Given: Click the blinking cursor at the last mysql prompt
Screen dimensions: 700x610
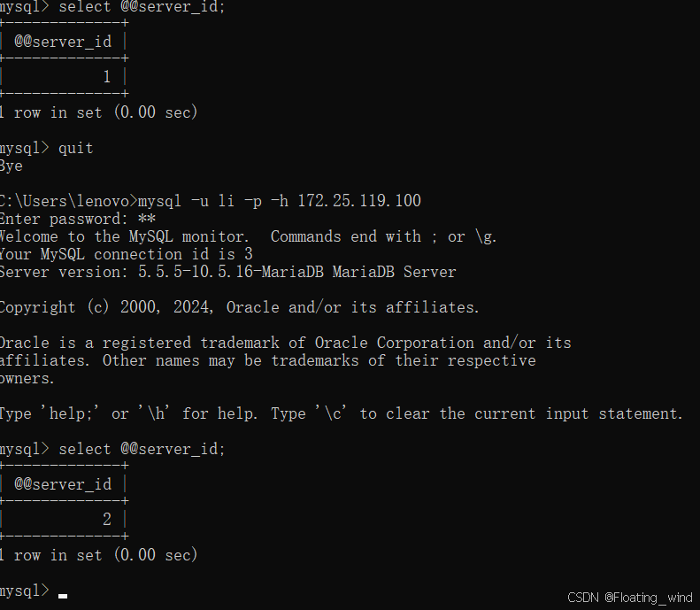Looking at the screenshot, I should (63, 596).
